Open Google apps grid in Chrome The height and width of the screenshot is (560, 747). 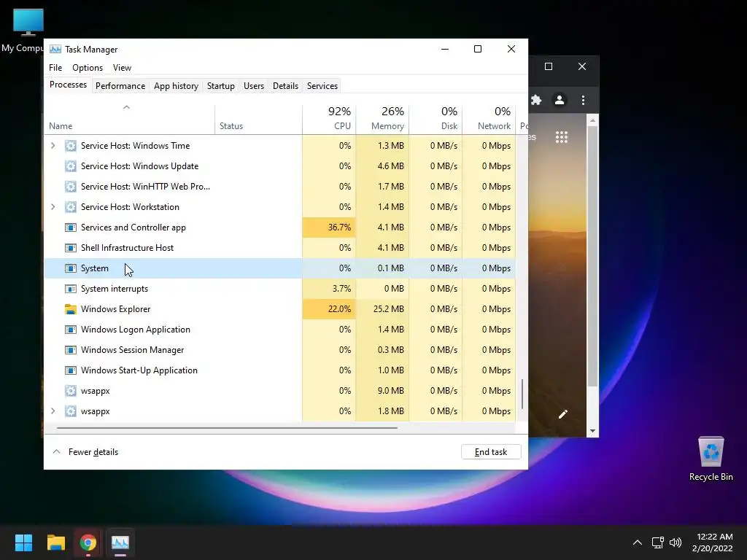(x=562, y=137)
